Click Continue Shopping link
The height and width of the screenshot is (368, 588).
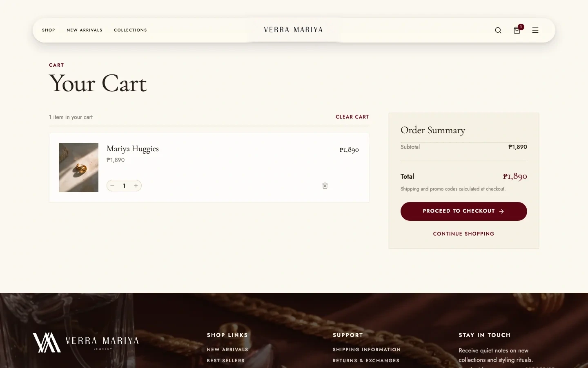click(463, 234)
